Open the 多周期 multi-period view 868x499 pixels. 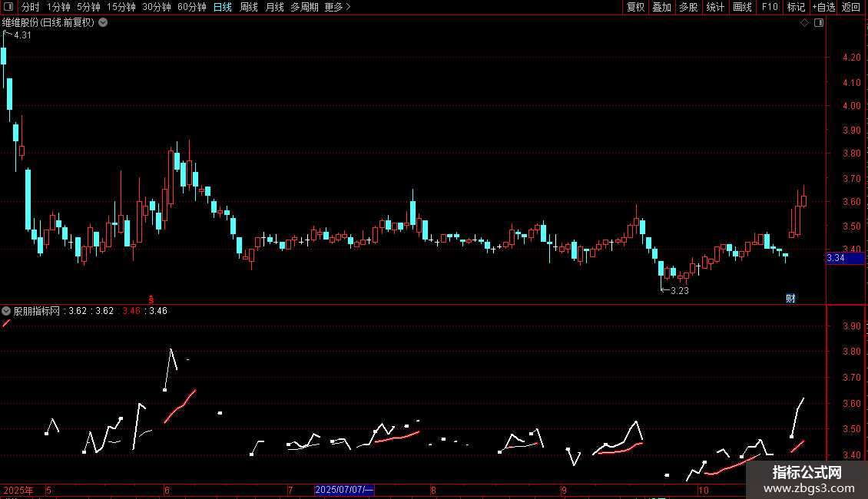(x=304, y=7)
